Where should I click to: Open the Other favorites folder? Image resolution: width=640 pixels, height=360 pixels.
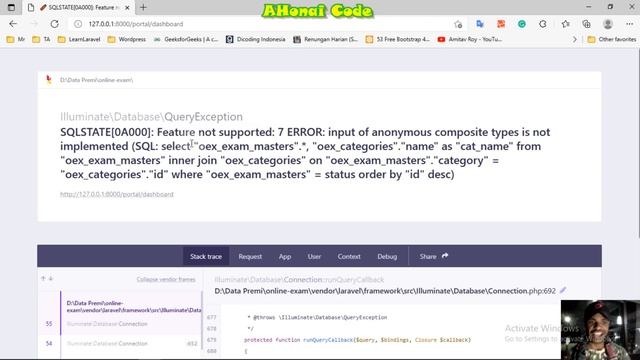(x=611, y=39)
